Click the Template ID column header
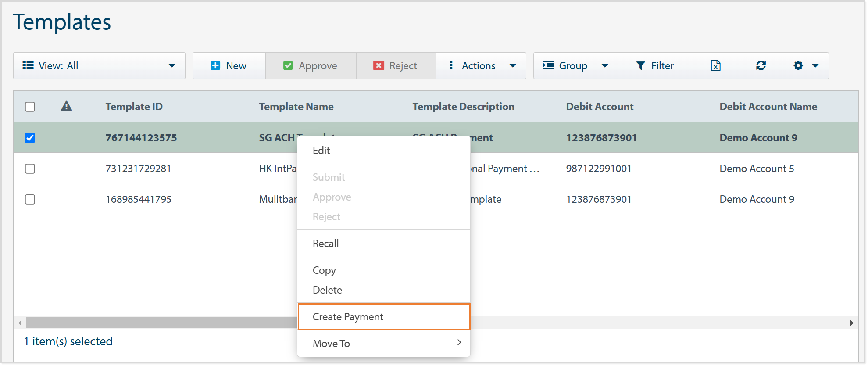868x366 pixels. click(x=134, y=107)
